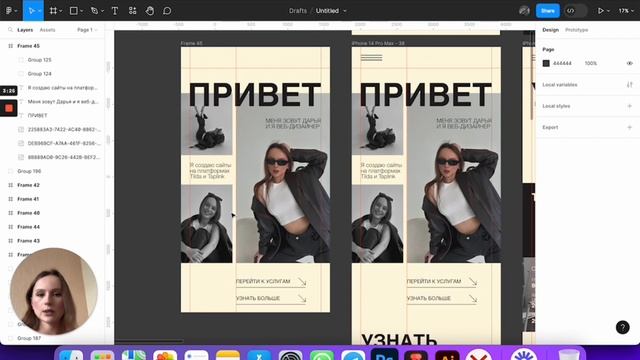Click ПЕРЕЙТИ К УСЛУГАМ in iPhone frame
Screen dimensions: 640x360
pyautogui.click(x=434, y=281)
